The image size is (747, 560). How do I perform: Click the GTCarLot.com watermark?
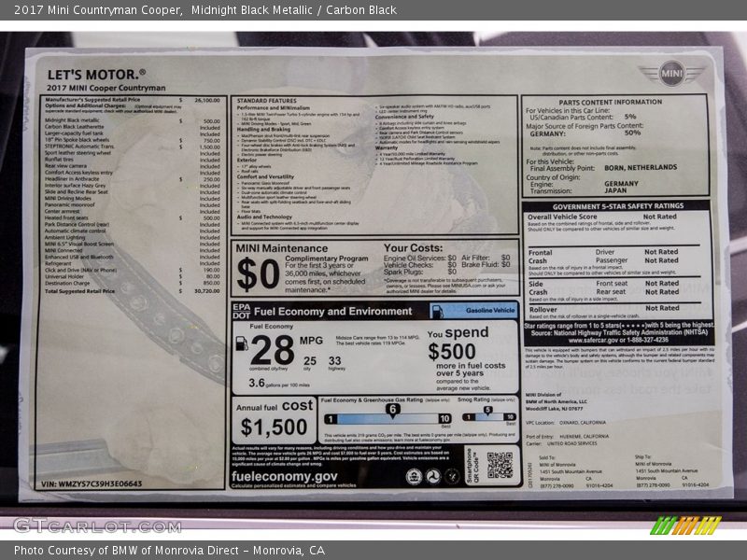(x=97, y=525)
